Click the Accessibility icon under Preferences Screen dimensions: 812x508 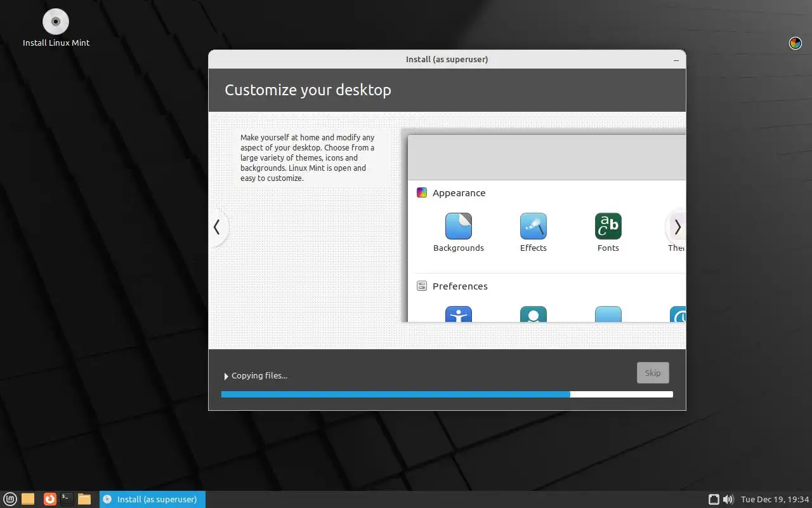(x=459, y=314)
